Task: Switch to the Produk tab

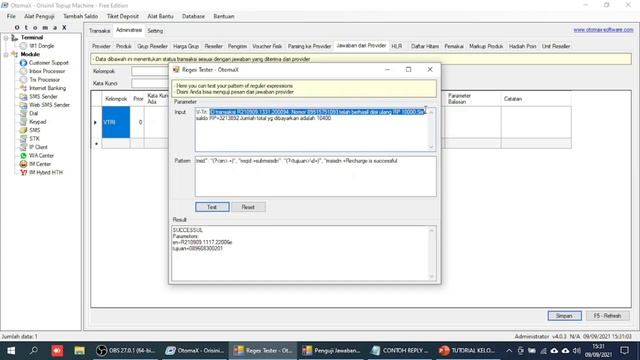Action: point(124,46)
